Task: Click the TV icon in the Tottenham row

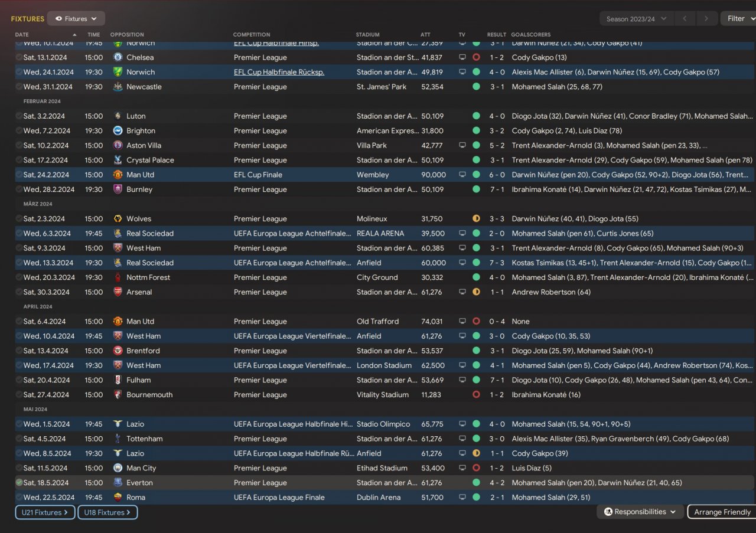Action: (462, 439)
